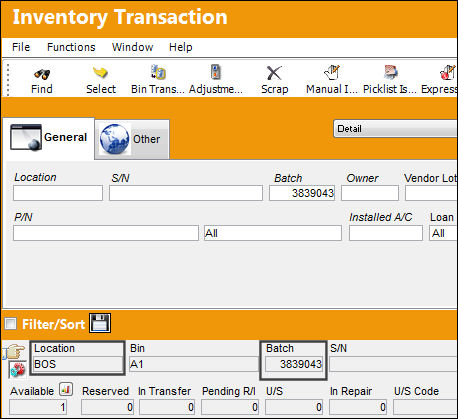
Task: Click the chart icon next to Available
Action: (66, 389)
